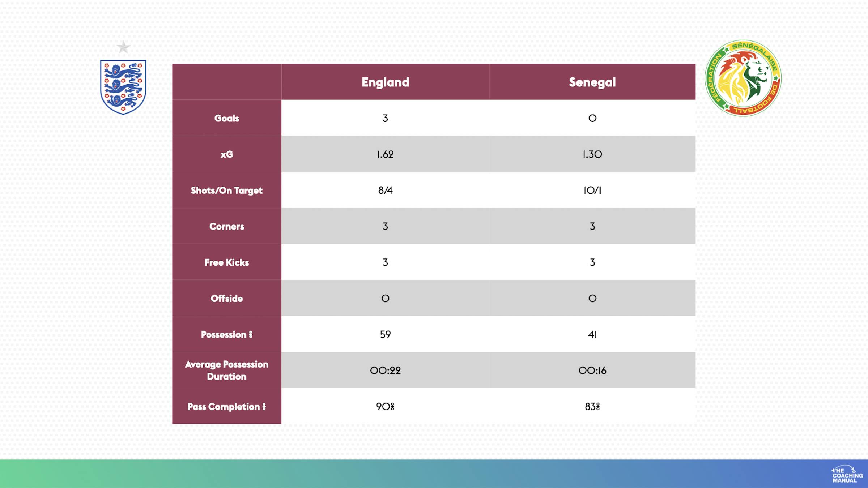Click Senegal's shots value 10/1
Image resolution: width=868 pixels, height=488 pixels.
[x=592, y=190]
